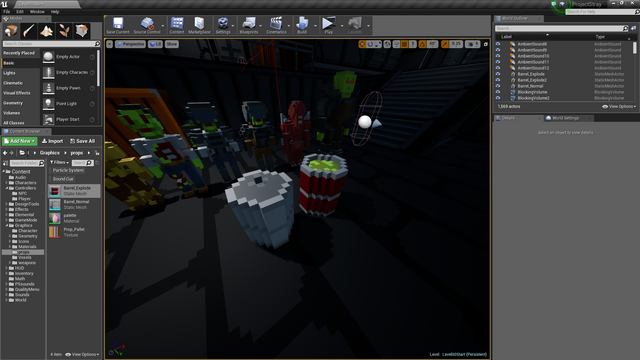This screenshot has width=640, height=360.
Task: Open the rotation snap angle dropdown
Action: 432,44
